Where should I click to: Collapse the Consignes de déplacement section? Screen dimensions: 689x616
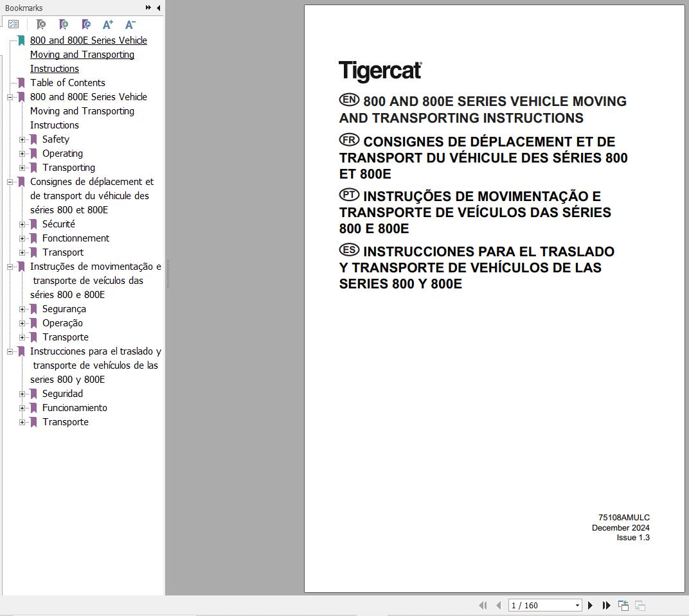tap(10, 182)
